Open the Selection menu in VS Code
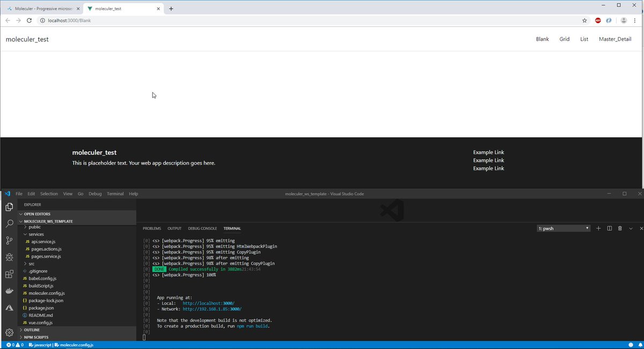The width and height of the screenshot is (644, 349). pyautogui.click(x=49, y=194)
